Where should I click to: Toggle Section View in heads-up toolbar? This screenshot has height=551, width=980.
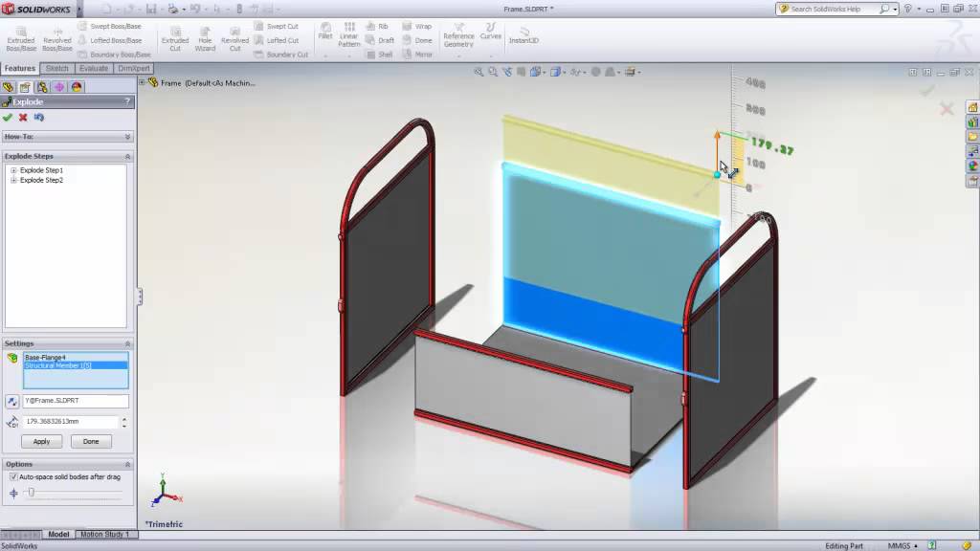(522, 72)
